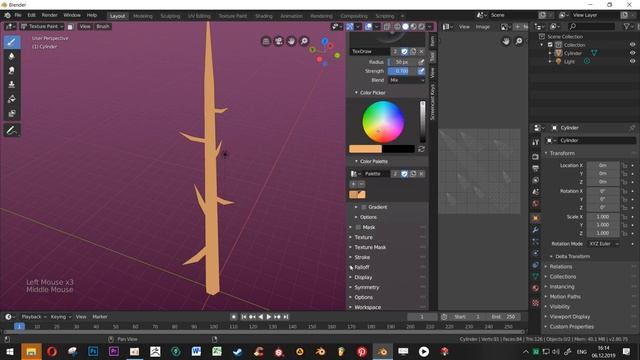Image resolution: width=640 pixels, height=360 pixels.
Task: Open the Texture Paint mode dropdown
Action: click(x=42, y=27)
